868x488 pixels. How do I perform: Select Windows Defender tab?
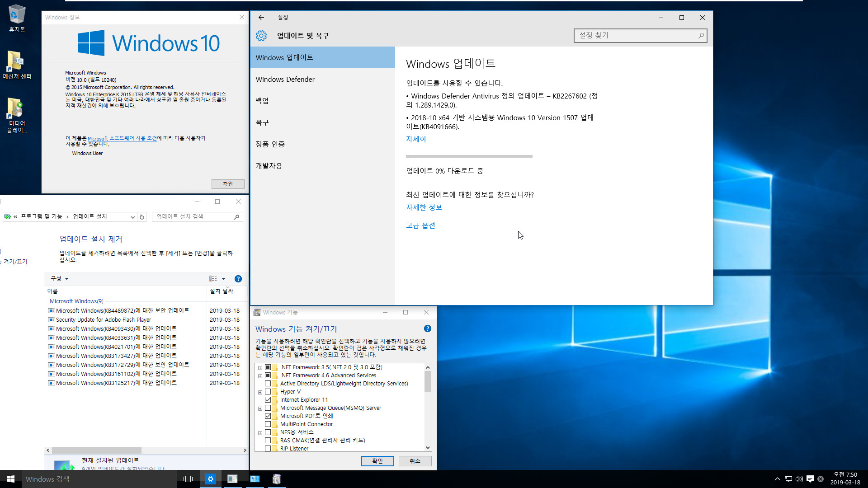[x=285, y=79]
